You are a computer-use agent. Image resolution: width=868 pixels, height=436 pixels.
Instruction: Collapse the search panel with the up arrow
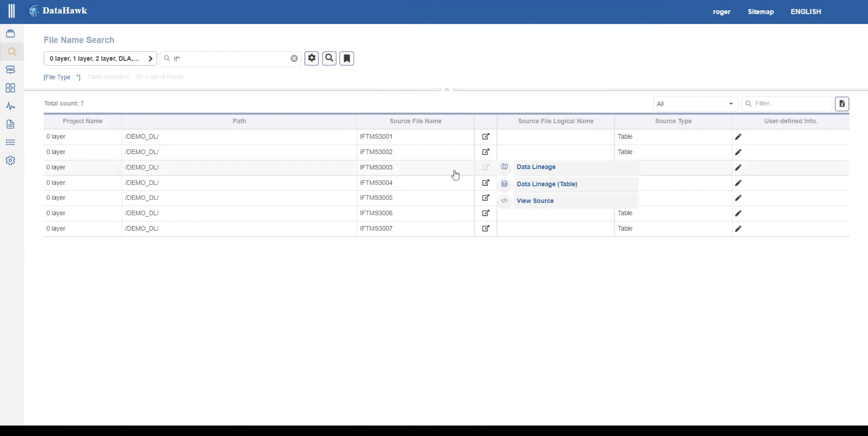click(x=447, y=89)
